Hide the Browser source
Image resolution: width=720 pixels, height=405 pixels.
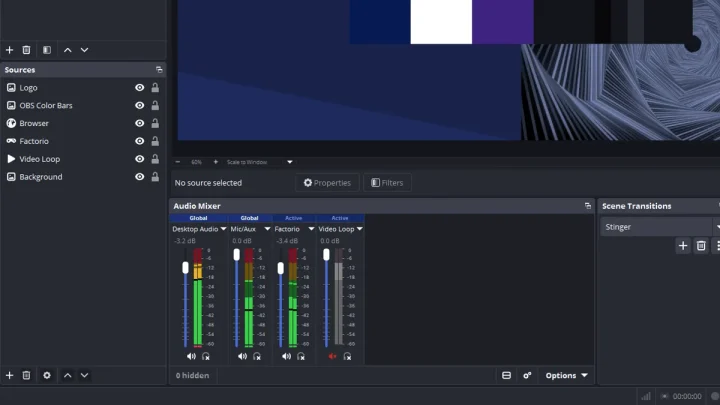pyautogui.click(x=140, y=124)
